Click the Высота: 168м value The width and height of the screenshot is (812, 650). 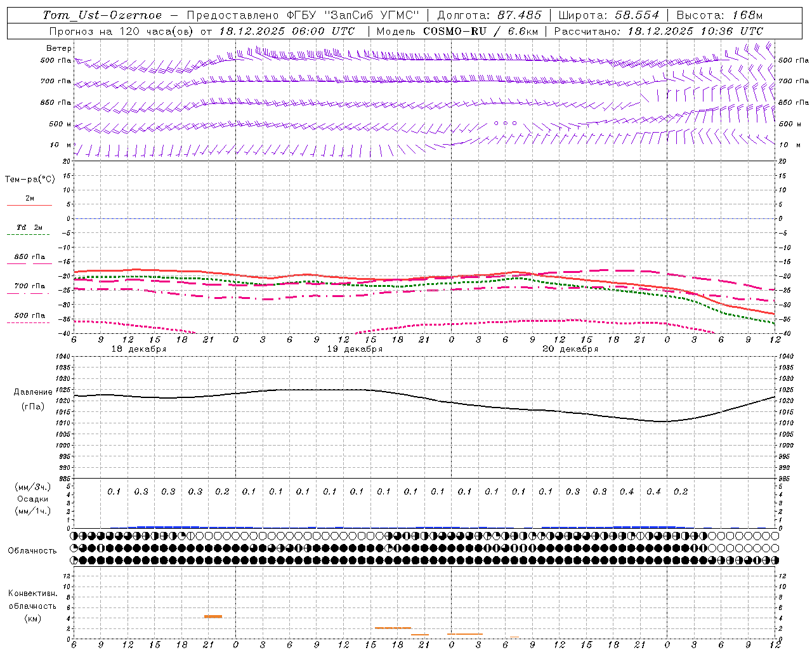(719, 15)
